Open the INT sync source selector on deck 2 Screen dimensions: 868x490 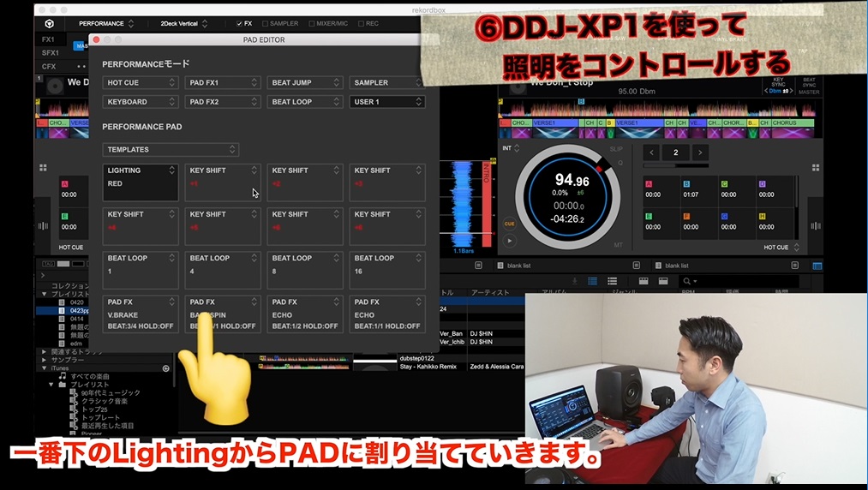point(511,148)
